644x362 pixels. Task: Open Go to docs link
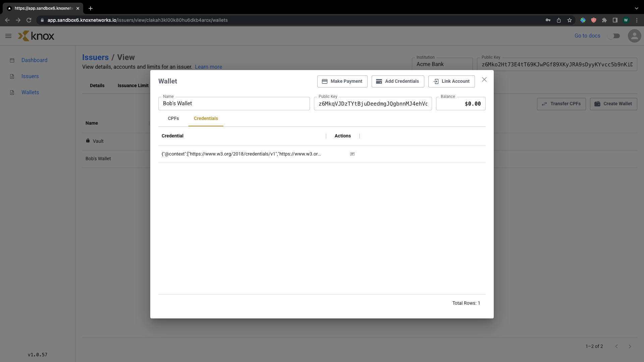pos(587,36)
